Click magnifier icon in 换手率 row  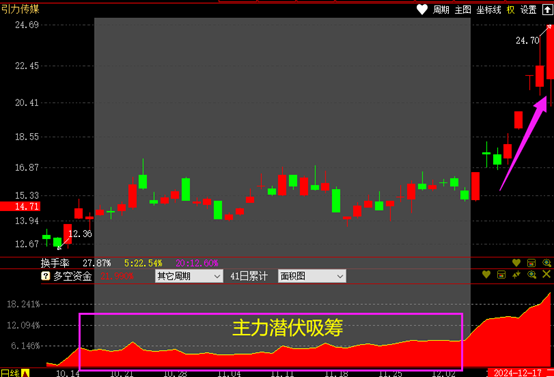(547, 263)
